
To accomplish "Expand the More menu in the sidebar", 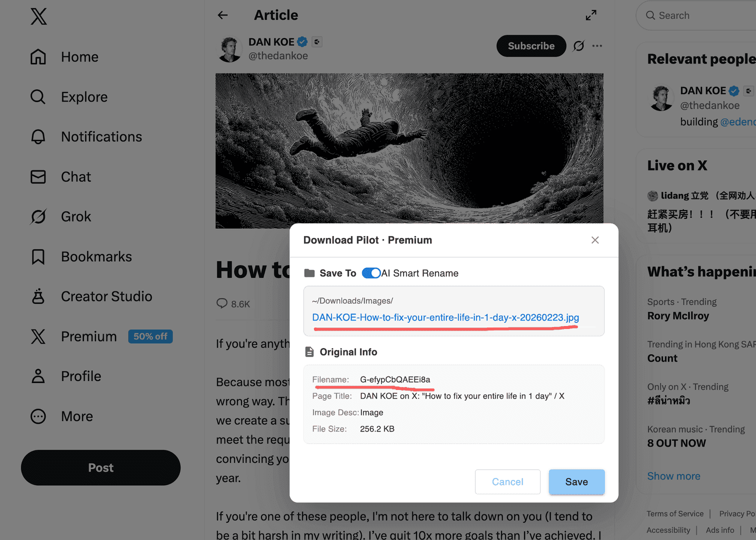I will 76,416.
